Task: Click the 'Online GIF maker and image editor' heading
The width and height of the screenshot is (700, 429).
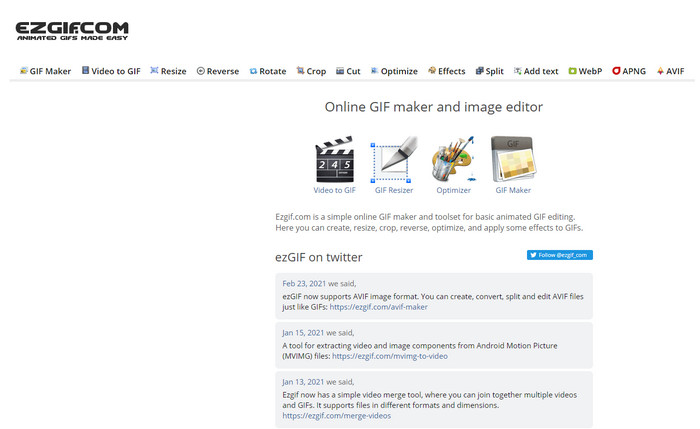Action: 434,107
